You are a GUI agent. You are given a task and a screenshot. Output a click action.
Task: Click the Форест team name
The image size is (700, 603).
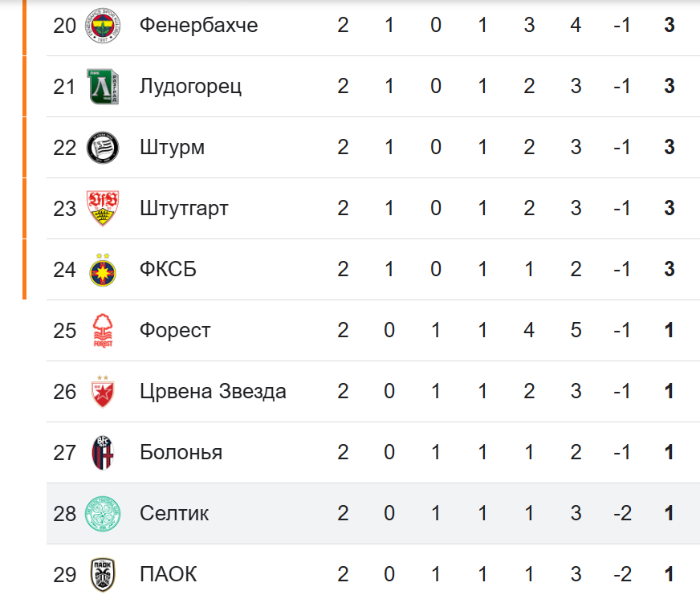175,331
